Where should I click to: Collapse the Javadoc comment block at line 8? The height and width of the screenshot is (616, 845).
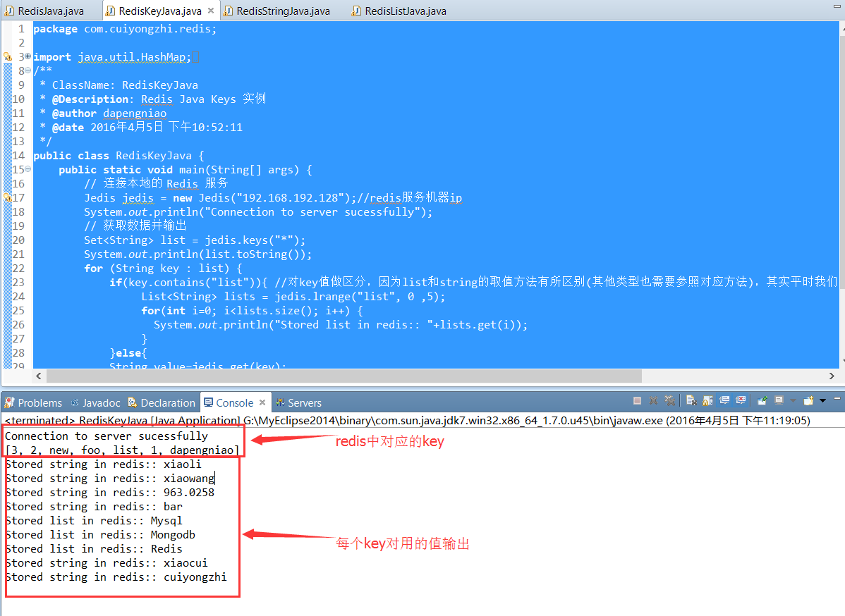28,70
